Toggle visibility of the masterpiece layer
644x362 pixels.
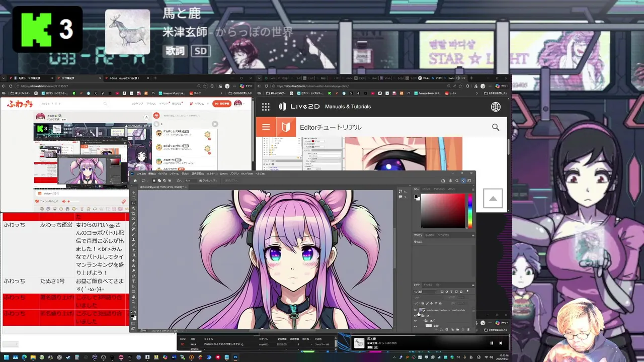coord(415,310)
